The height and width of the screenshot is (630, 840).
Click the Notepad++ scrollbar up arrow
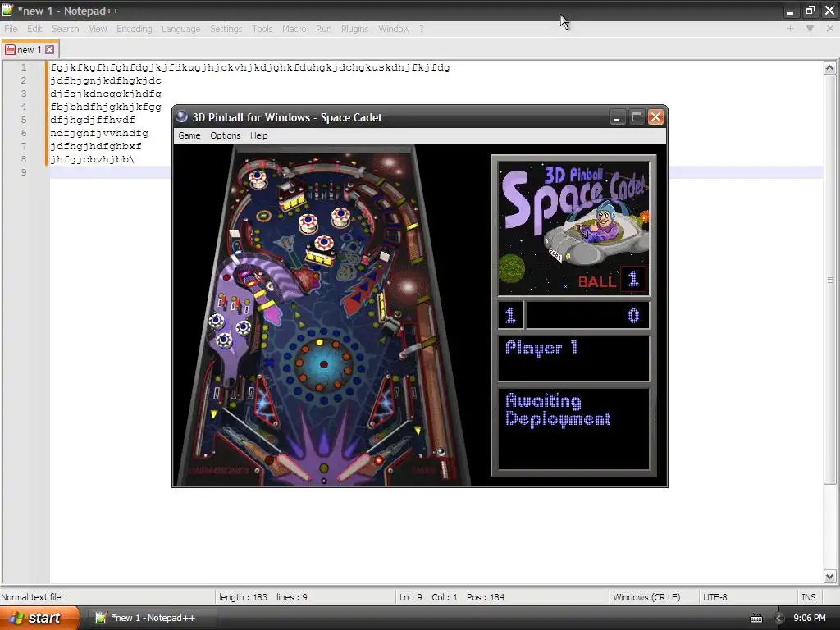(830, 68)
